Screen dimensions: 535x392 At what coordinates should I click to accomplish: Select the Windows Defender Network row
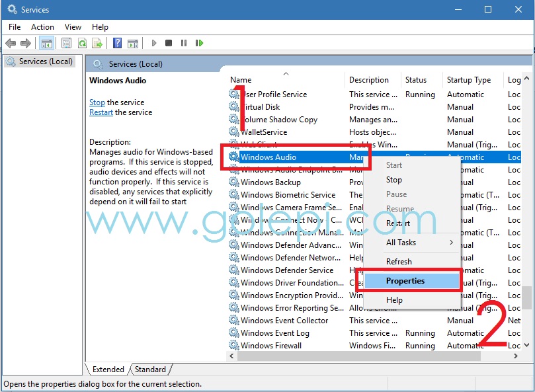click(374, 258)
